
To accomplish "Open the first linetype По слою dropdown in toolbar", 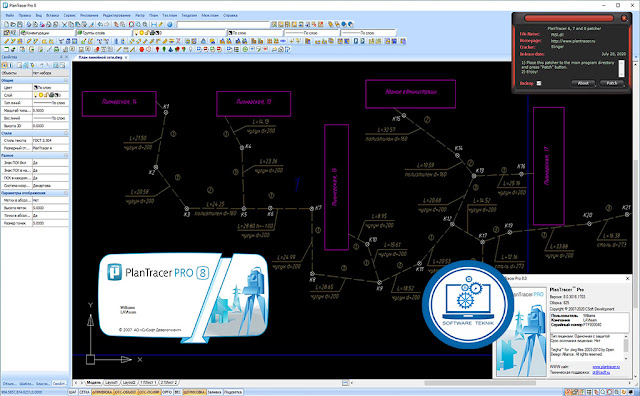I will pos(311,33).
